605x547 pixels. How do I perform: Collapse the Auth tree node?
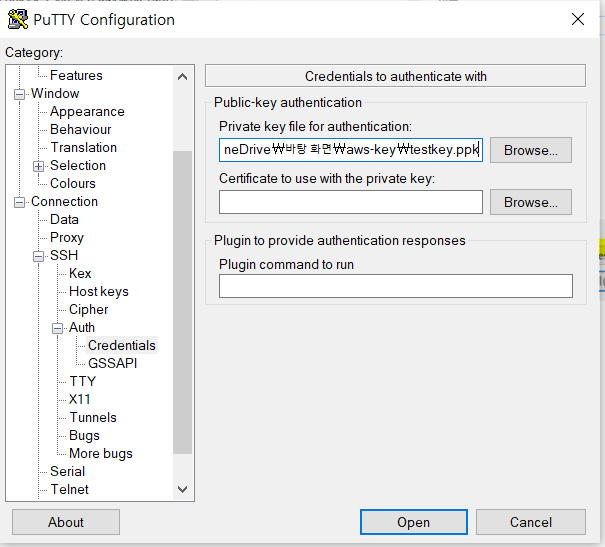[x=57, y=328]
